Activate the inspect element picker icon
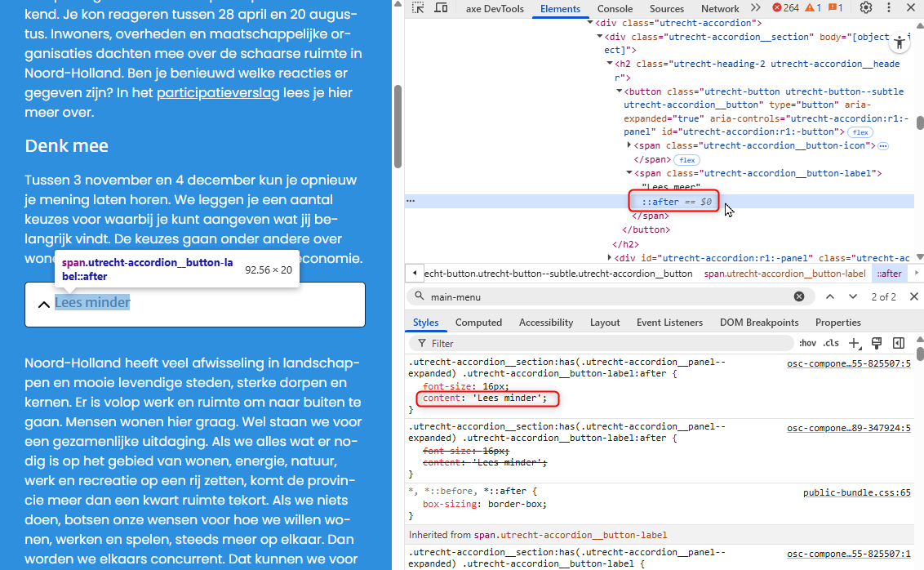 [418, 8]
